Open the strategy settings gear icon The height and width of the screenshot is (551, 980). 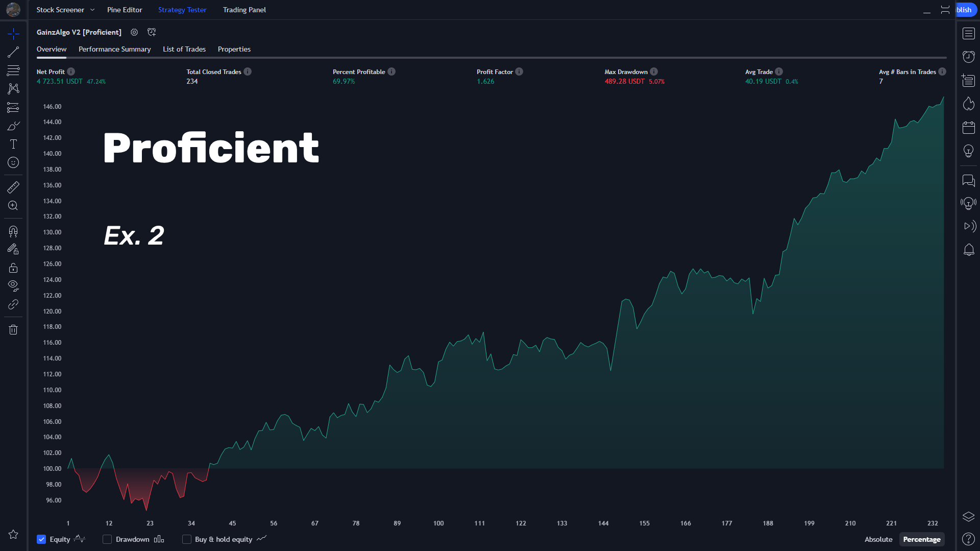(134, 32)
